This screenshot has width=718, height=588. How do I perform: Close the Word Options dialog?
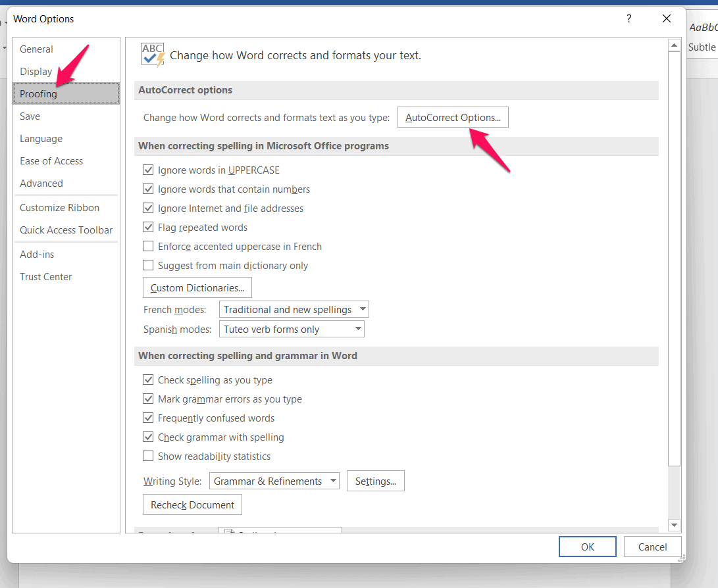(667, 19)
